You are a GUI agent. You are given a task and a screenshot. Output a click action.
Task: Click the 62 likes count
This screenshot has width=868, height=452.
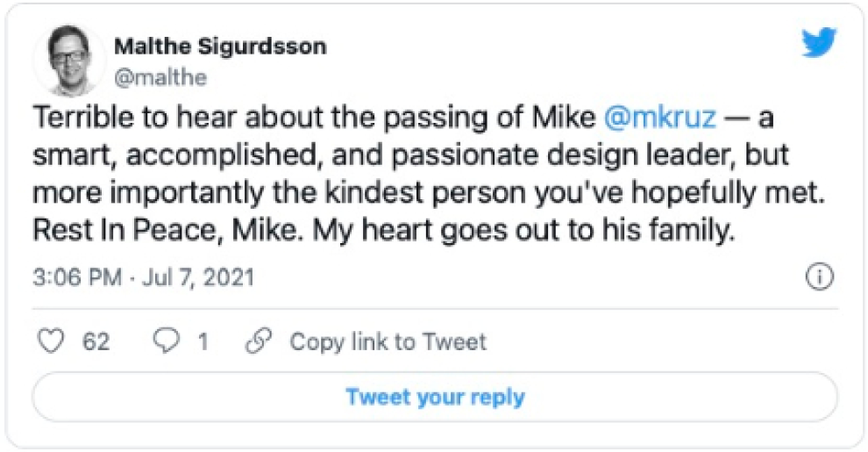(96, 341)
